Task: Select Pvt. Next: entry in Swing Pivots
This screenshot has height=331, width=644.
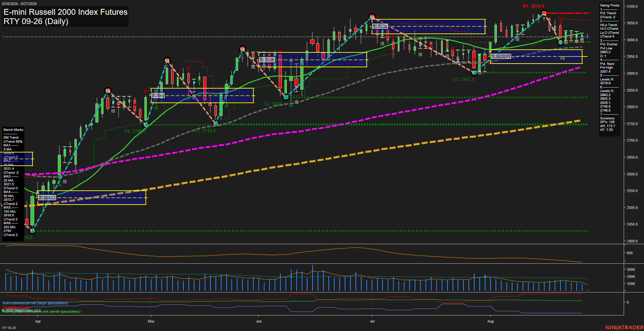Action: click(607, 64)
